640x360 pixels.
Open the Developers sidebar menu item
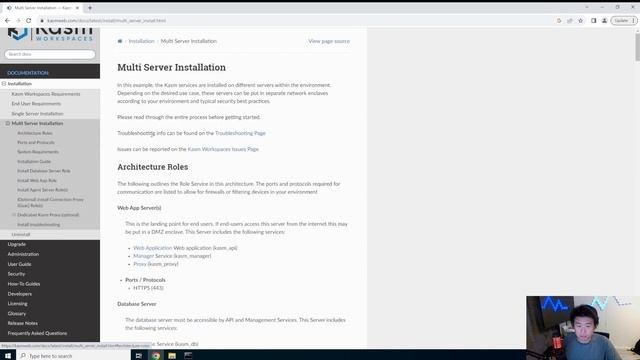pos(20,294)
